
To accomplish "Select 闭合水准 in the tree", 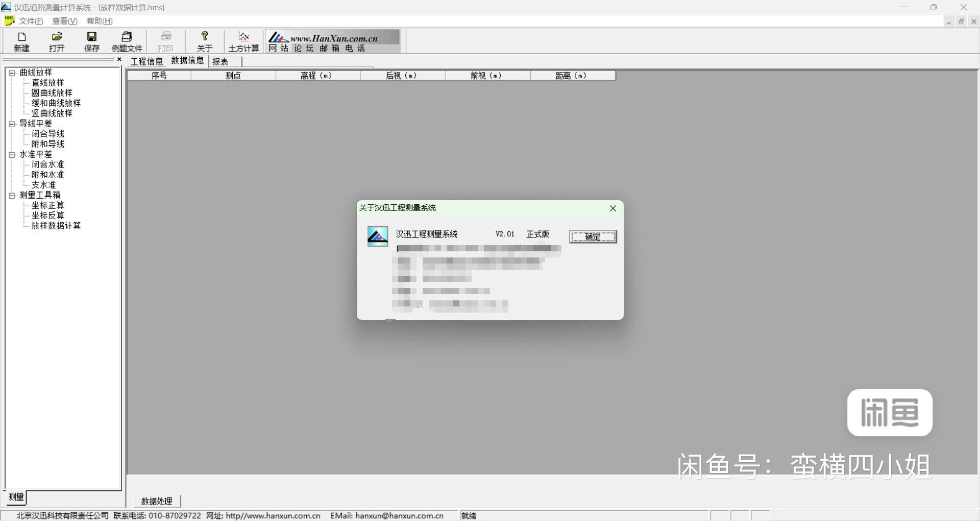I will [x=48, y=164].
